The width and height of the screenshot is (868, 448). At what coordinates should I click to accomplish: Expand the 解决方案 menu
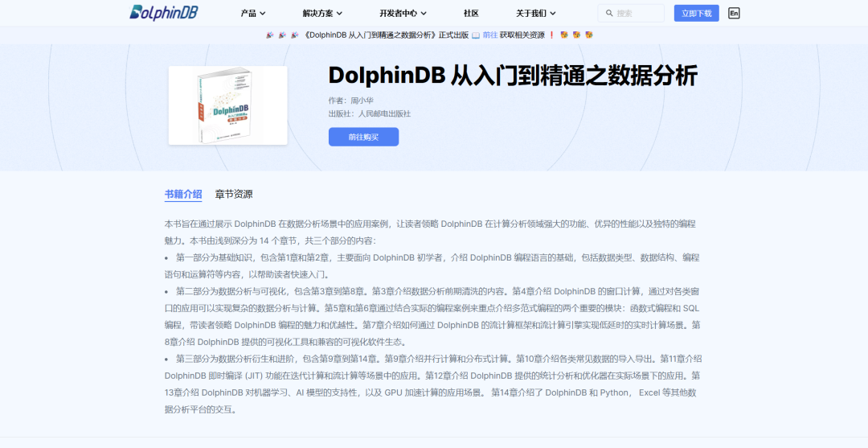(x=323, y=14)
